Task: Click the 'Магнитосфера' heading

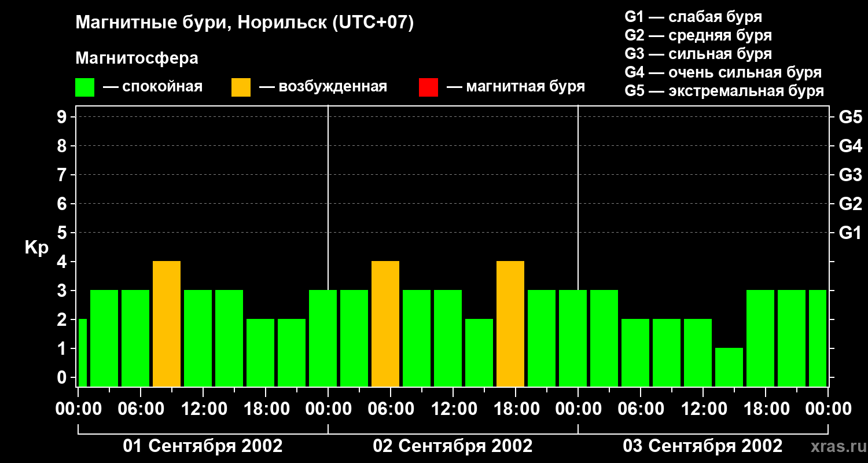Action: [x=137, y=58]
